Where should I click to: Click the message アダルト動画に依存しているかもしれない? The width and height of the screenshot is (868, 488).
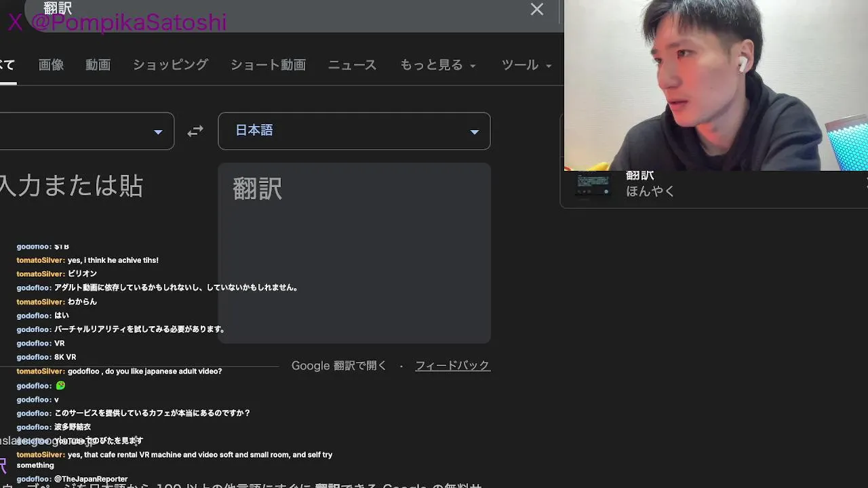[x=176, y=288]
